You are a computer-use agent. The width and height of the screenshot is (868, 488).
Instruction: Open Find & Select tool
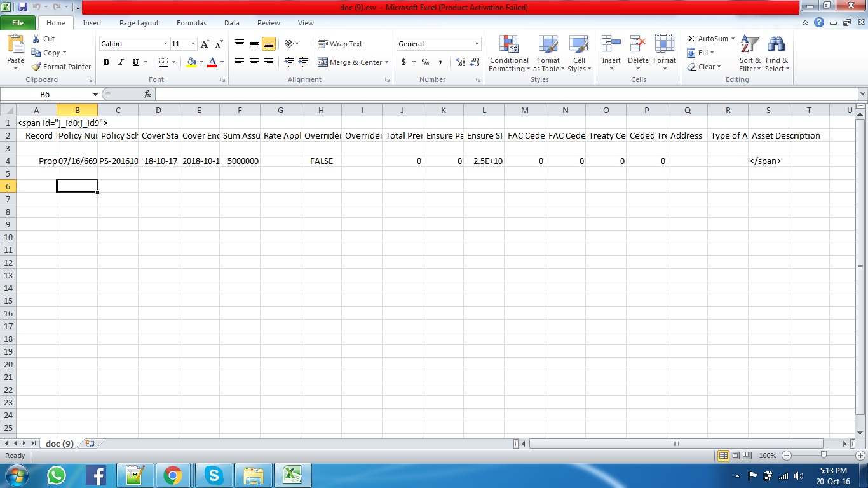pos(776,55)
